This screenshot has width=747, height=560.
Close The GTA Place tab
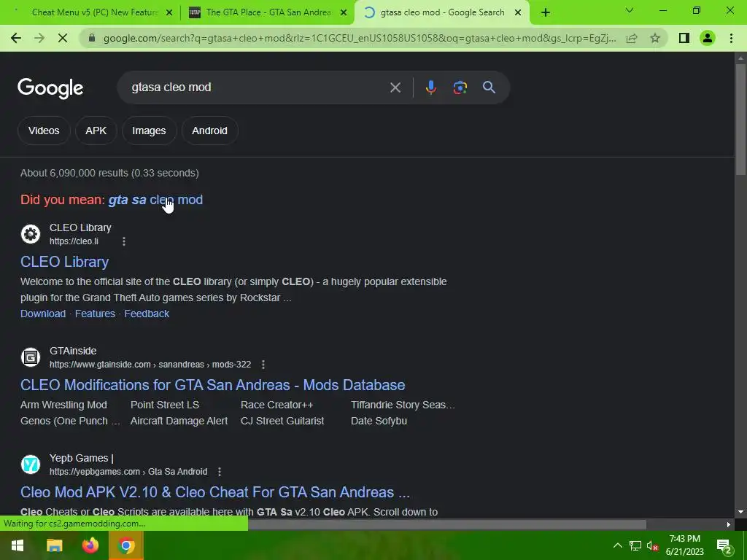coord(344,13)
